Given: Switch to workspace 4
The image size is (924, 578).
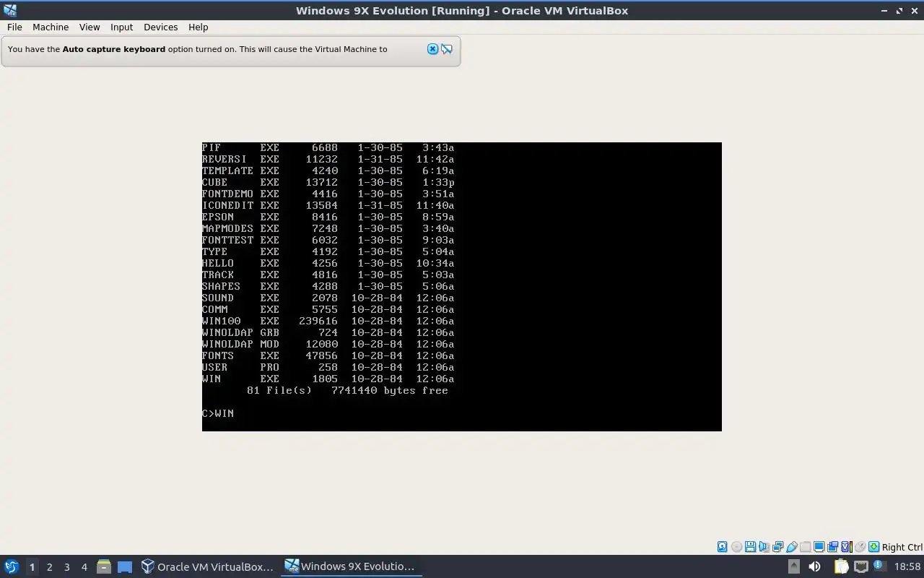Looking at the screenshot, I should tap(84, 567).
